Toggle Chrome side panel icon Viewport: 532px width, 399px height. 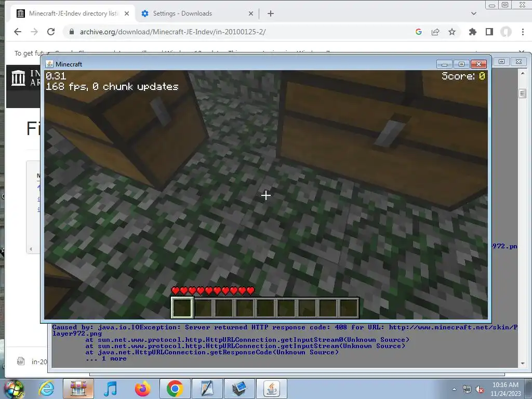coord(489,32)
